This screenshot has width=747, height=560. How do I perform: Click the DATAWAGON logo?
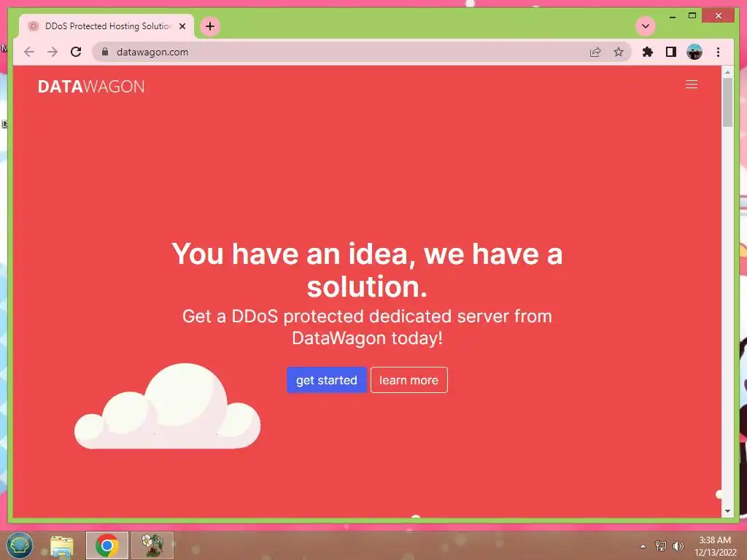(91, 86)
